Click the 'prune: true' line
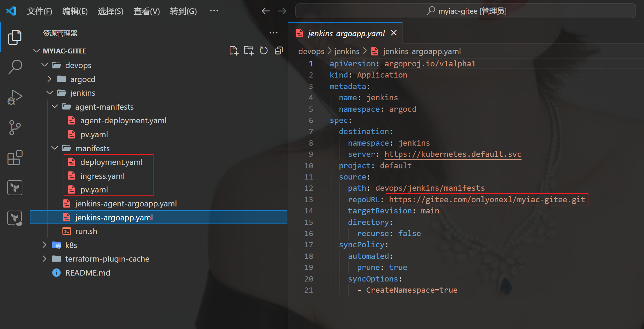 (x=382, y=267)
